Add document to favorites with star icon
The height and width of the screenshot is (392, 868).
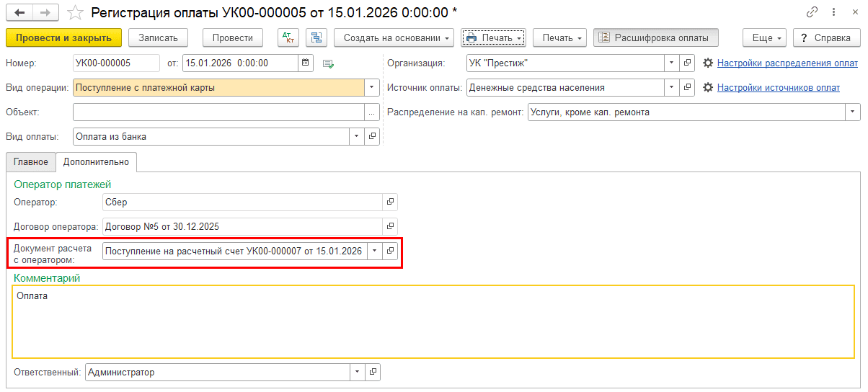[75, 12]
